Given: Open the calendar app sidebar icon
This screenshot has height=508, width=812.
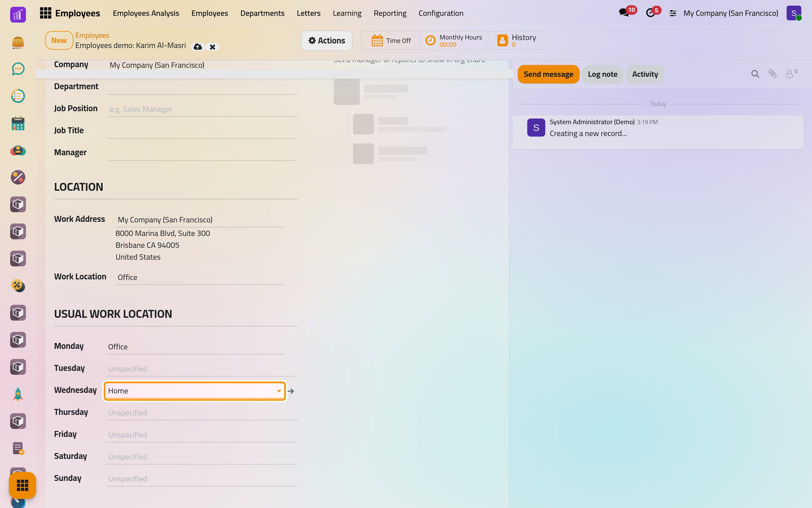Looking at the screenshot, I should pyautogui.click(x=18, y=123).
